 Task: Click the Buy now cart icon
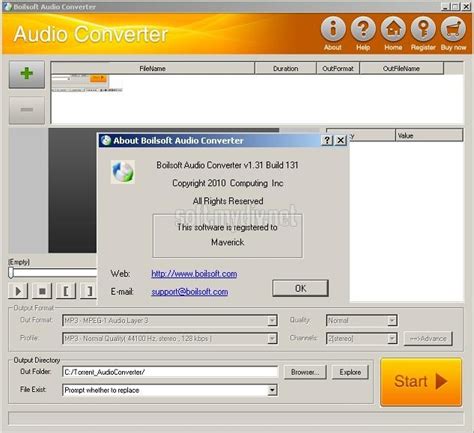click(x=453, y=29)
